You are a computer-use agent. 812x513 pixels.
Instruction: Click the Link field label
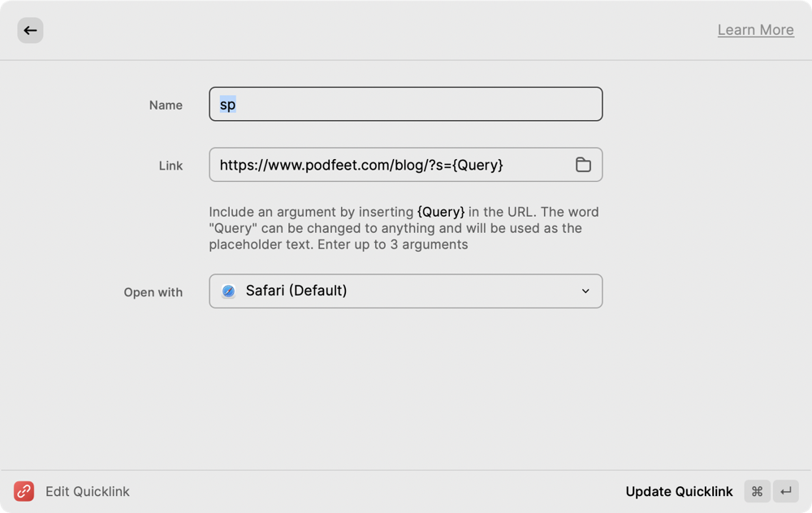(x=171, y=166)
